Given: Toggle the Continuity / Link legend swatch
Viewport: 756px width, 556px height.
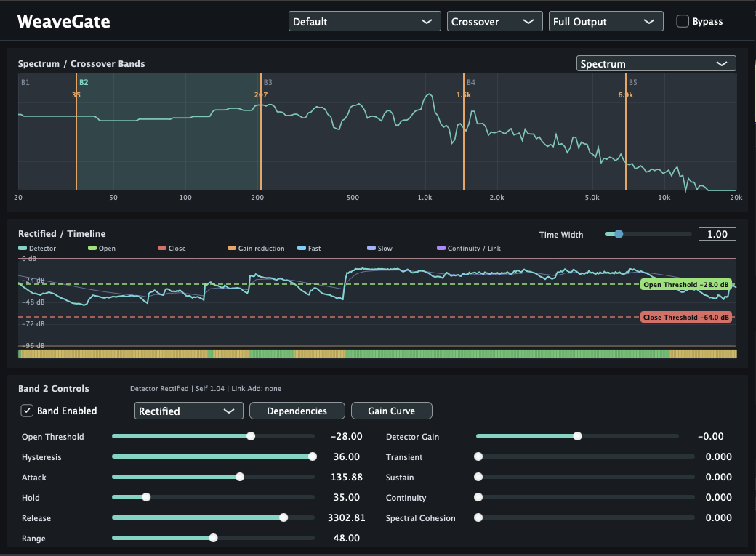Looking at the screenshot, I should (x=441, y=248).
